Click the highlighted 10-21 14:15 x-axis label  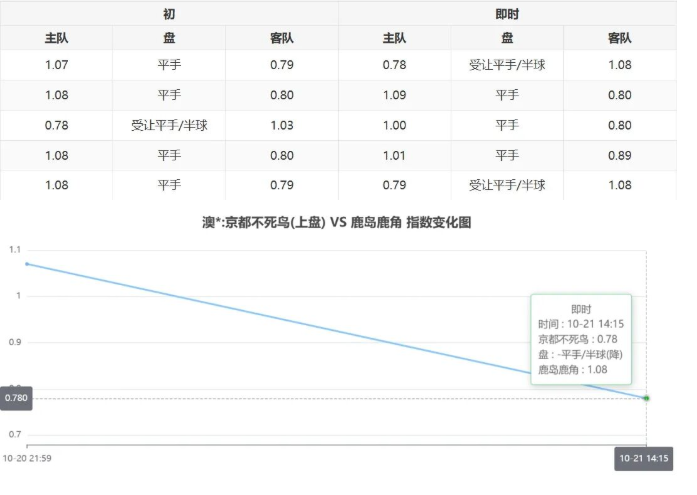point(643,459)
